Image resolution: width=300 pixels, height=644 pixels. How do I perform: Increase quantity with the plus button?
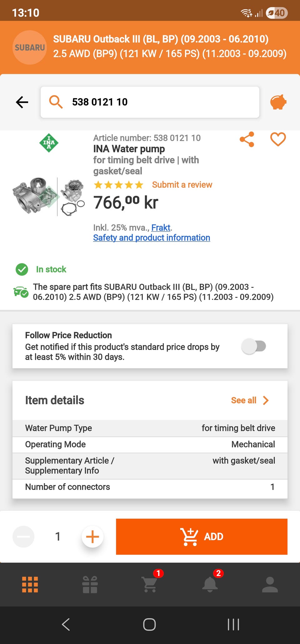92,537
